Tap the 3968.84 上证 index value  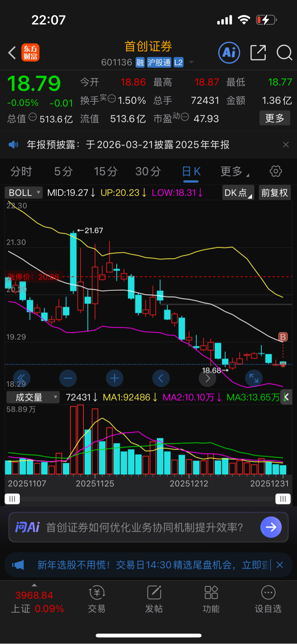tap(34, 595)
